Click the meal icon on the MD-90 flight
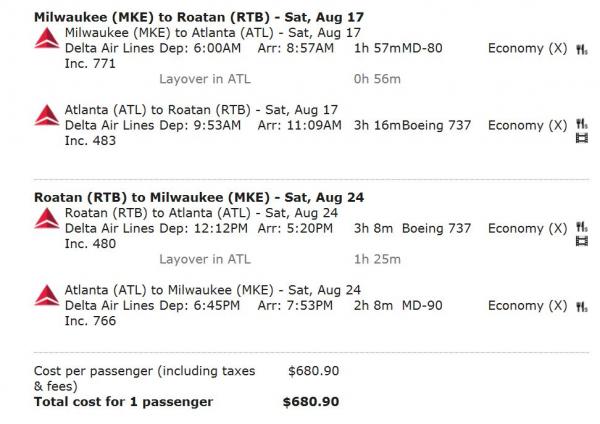Screen dimensions: 600x424 point(582,306)
